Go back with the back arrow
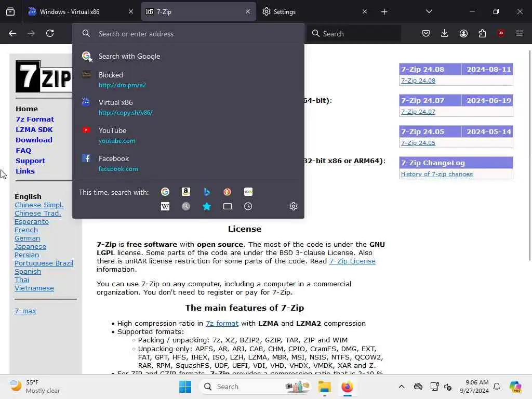The width and height of the screenshot is (532, 399). point(12,33)
